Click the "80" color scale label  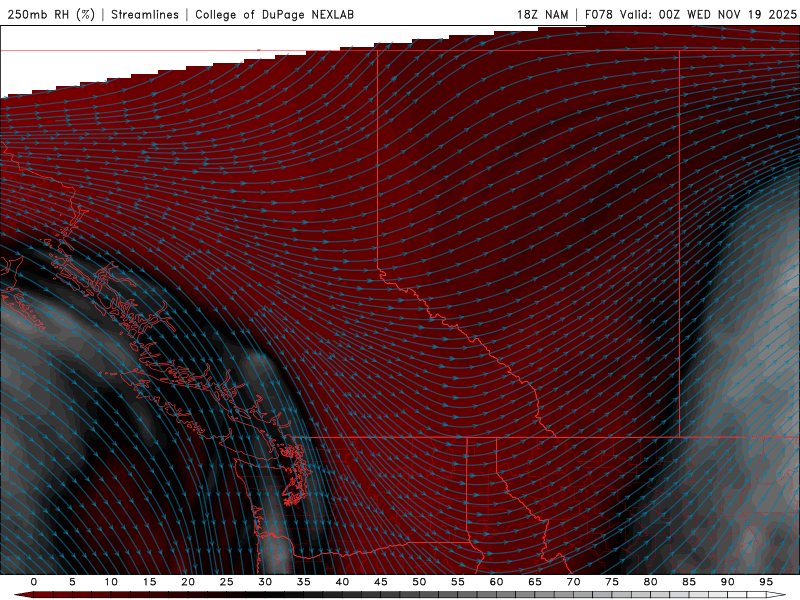(x=650, y=582)
